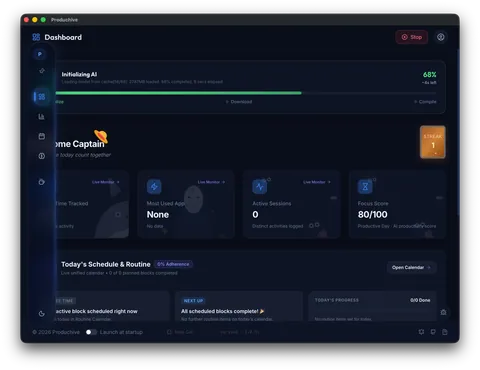This screenshot has height=370, width=480.
Task: Click the lightning bolt icon on Most Used App card
Action: tap(154, 187)
